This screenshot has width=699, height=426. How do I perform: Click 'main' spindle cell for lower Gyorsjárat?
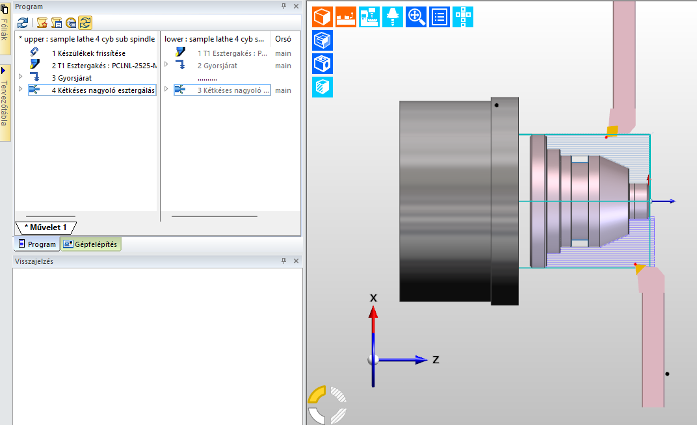pyautogui.click(x=283, y=66)
